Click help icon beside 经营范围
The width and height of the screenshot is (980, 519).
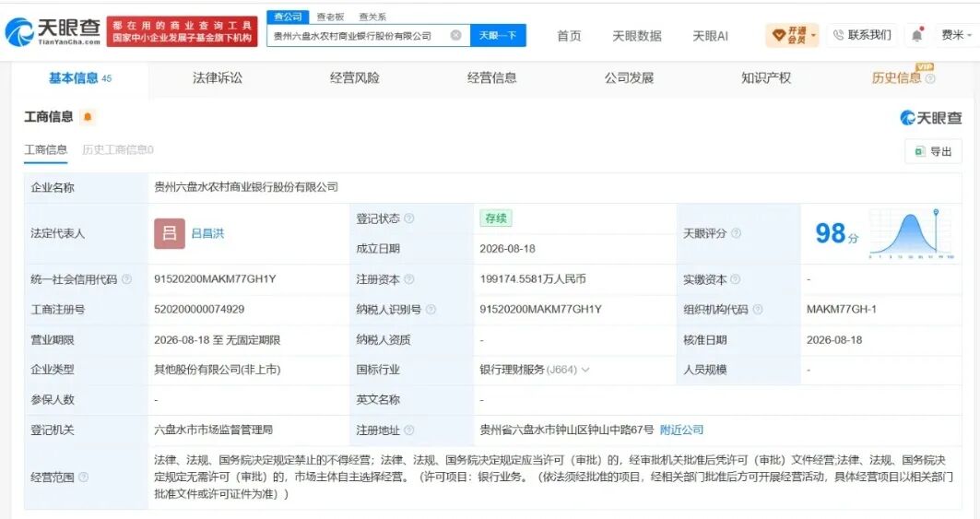click(x=83, y=478)
